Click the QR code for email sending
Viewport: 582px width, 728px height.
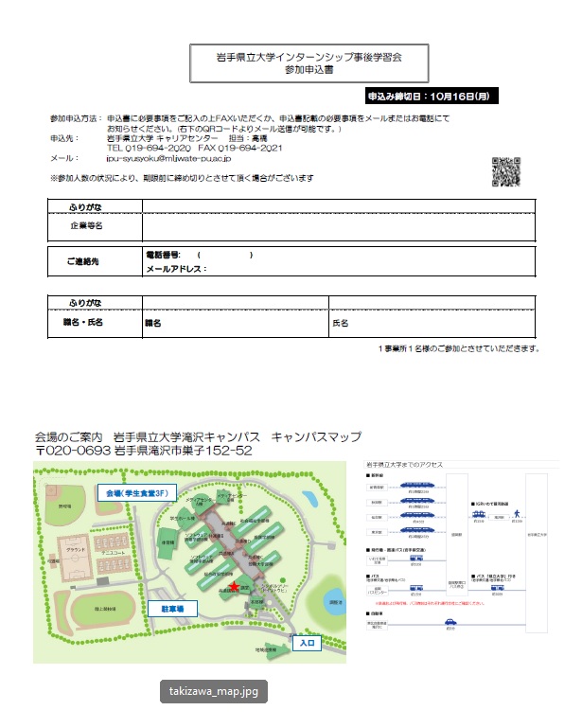pos(506,171)
